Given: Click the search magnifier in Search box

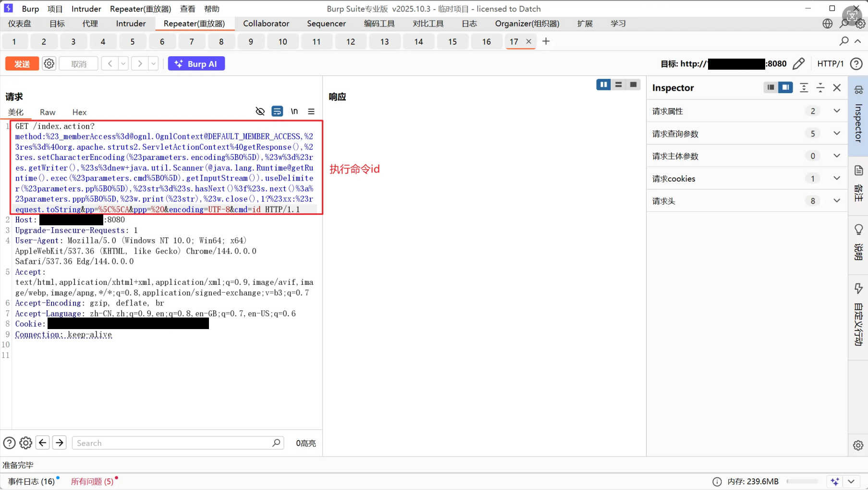Looking at the screenshot, I should click(x=276, y=443).
